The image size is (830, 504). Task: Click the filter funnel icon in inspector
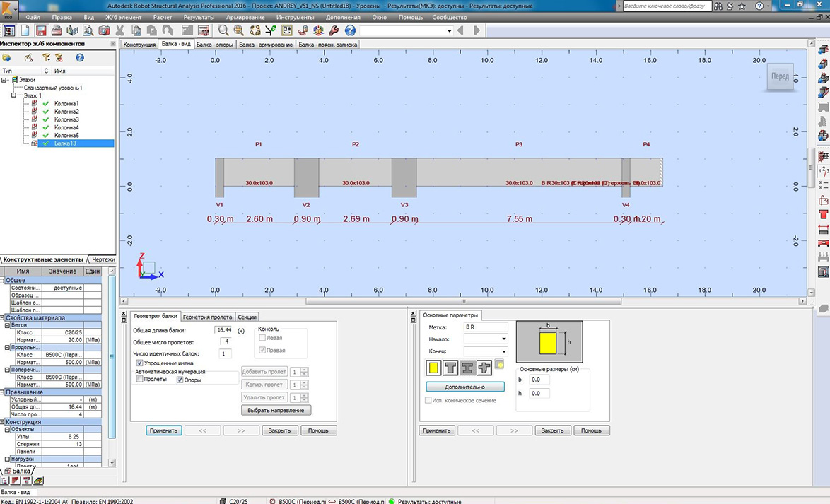click(46, 58)
